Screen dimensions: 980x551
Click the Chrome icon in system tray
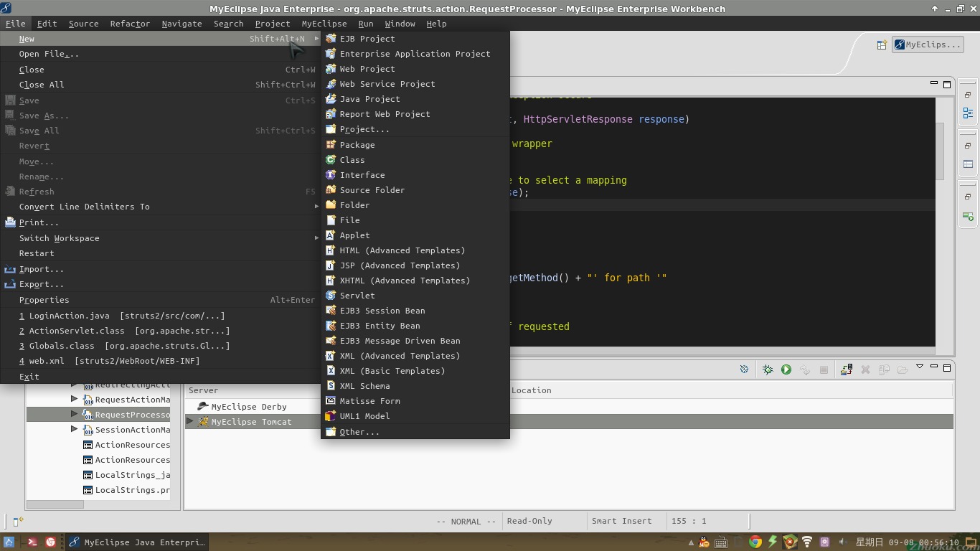755,542
